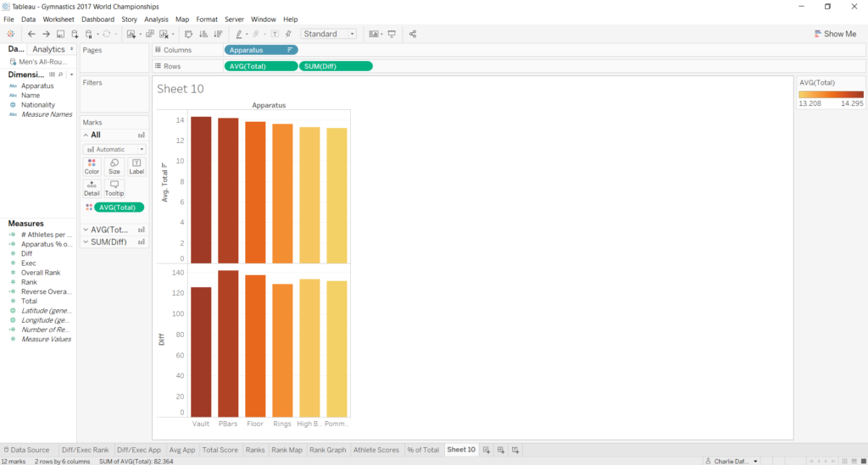Open the Standard view size dropdown
Viewport: 868px width, 465px height.
click(329, 34)
